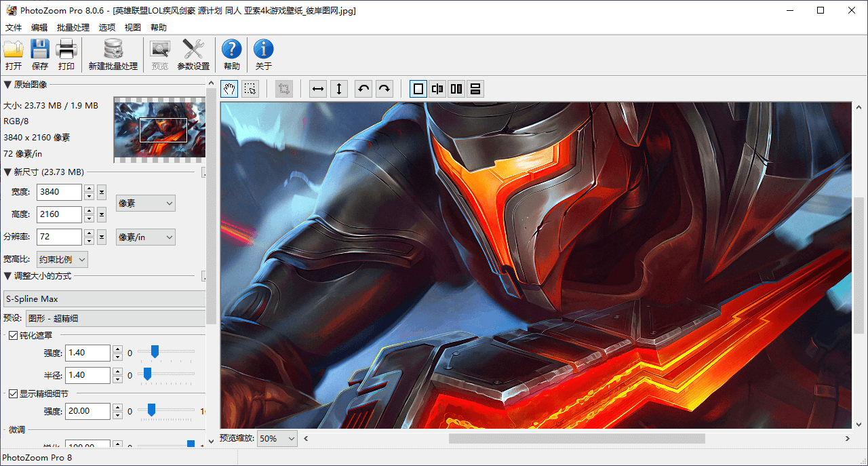The height and width of the screenshot is (466, 868).
Task: Click the crop tool icon
Action: tap(283, 89)
